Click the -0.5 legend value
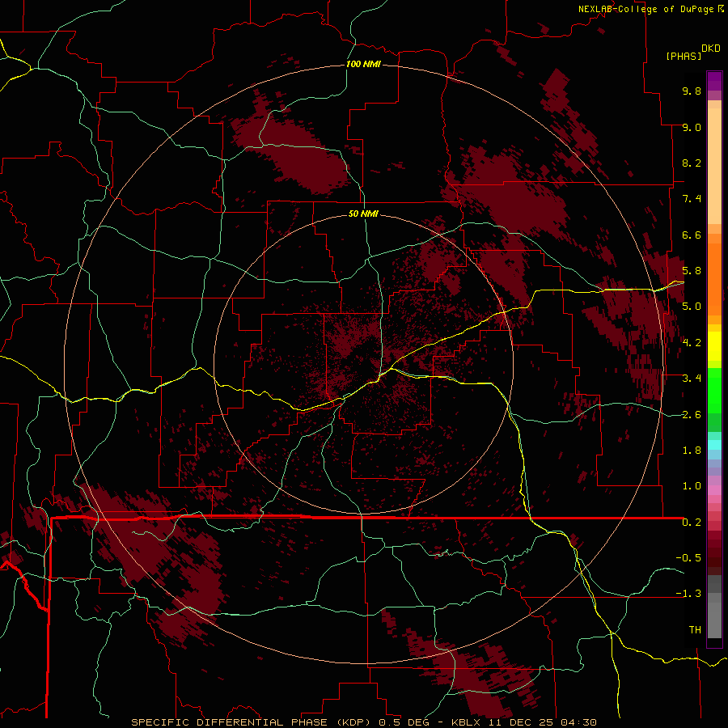 pos(688,558)
